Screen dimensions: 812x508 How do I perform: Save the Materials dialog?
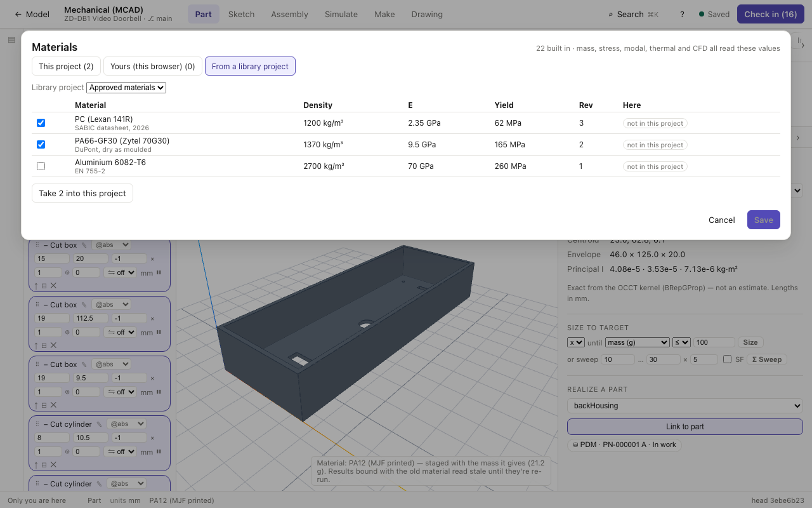click(764, 220)
